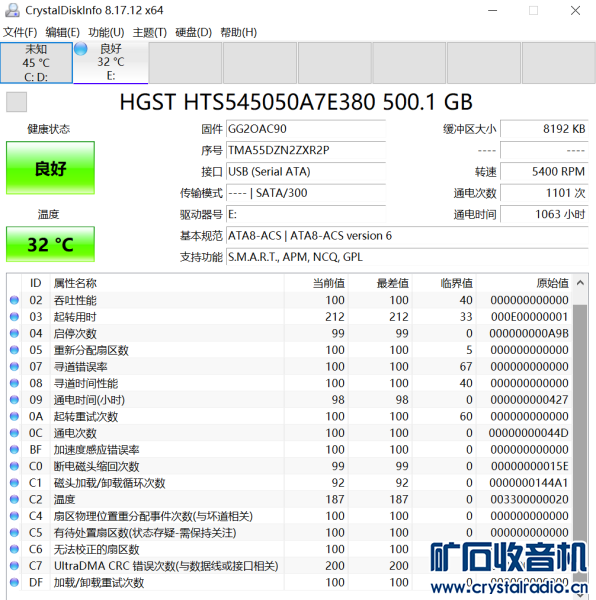
Task: Click the status dot for C2 温度
Action: pos(14,500)
